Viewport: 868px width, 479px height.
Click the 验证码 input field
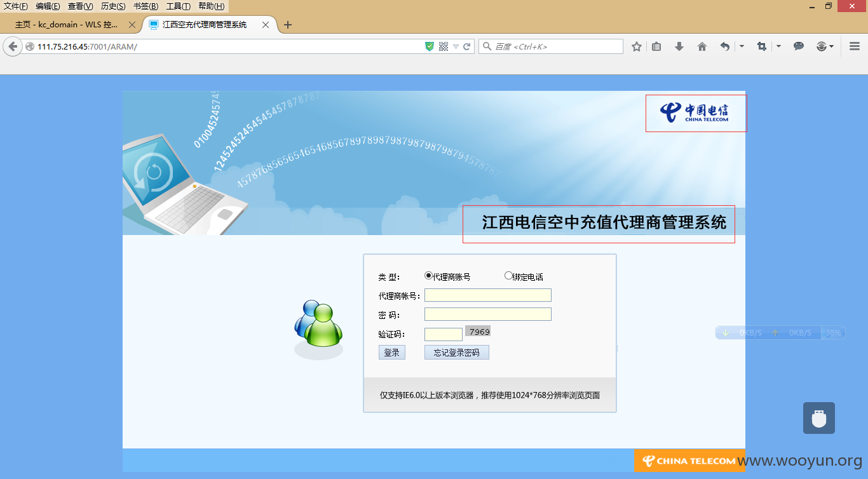click(444, 334)
